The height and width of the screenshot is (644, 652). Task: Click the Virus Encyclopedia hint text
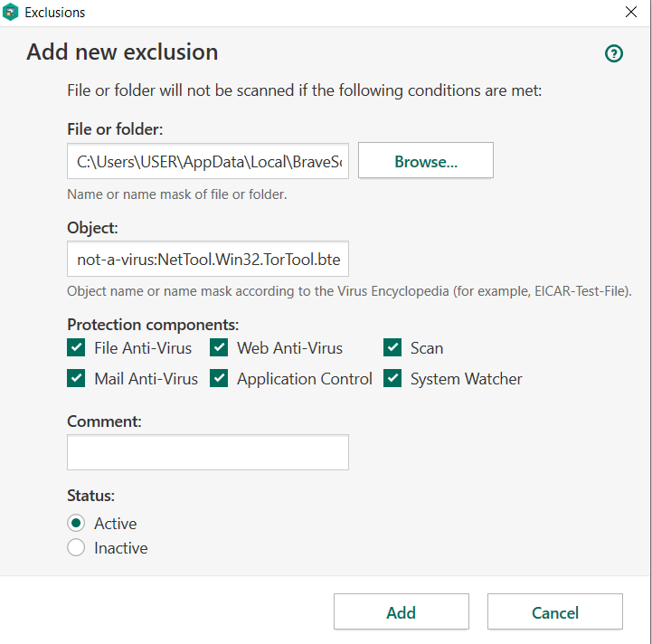(349, 291)
